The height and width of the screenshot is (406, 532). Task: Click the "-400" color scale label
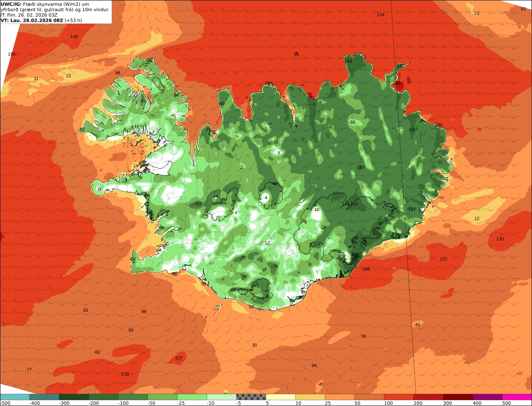point(34,403)
